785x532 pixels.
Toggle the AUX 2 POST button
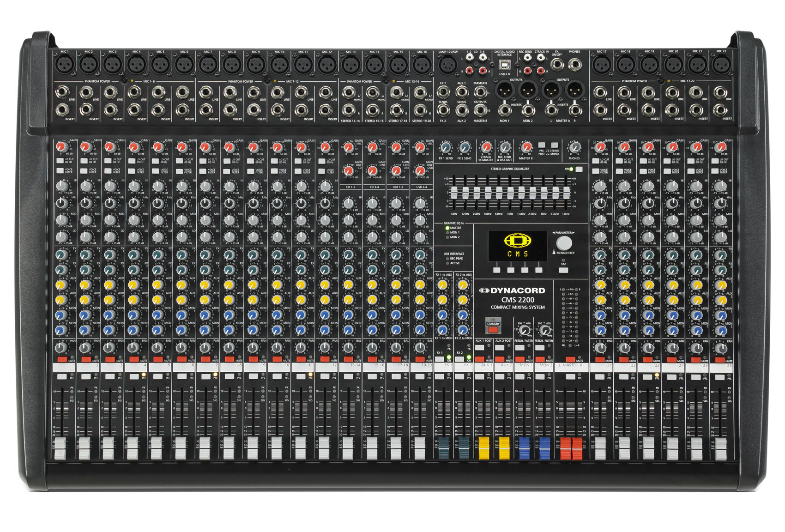pyautogui.click(x=500, y=347)
